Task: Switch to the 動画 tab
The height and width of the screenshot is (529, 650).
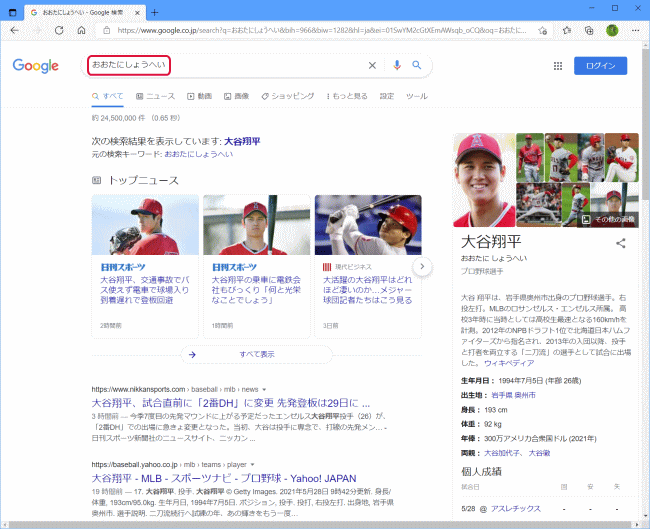Action: [199, 96]
